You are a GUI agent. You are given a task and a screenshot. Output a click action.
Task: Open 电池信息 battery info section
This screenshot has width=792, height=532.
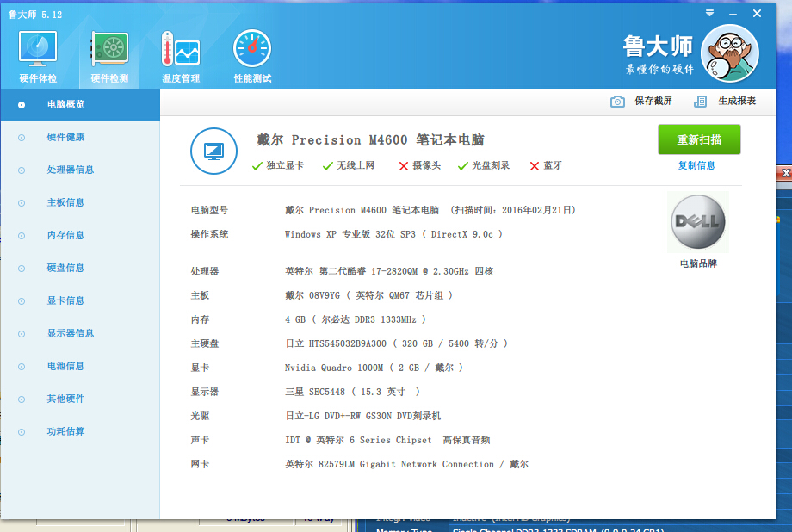(x=65, y=366)
